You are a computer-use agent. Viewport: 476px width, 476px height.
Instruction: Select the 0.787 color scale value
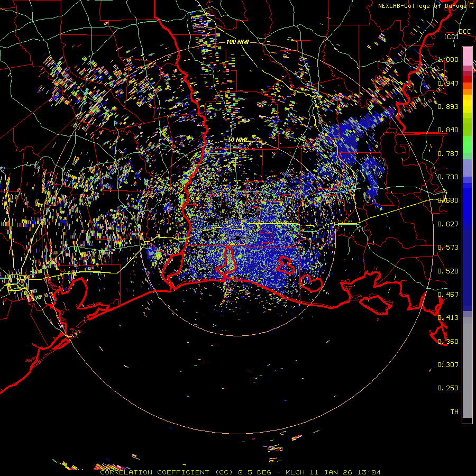(x=448, y=153)
